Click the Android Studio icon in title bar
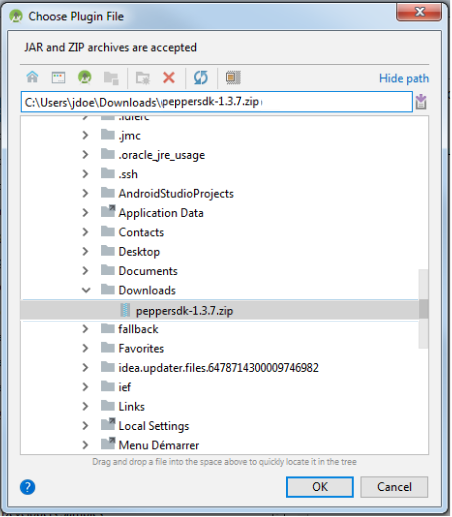 point(16,16)
